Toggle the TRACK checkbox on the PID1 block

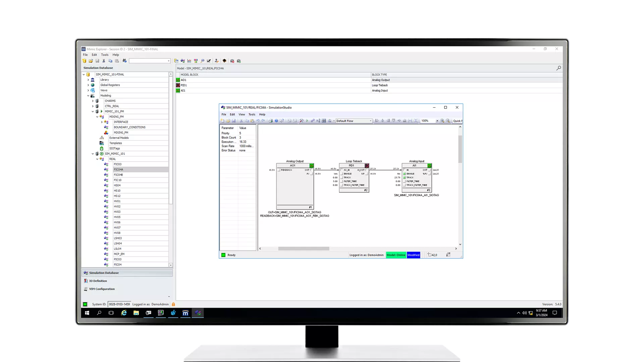pyautogui.click(x=342, y=177)
